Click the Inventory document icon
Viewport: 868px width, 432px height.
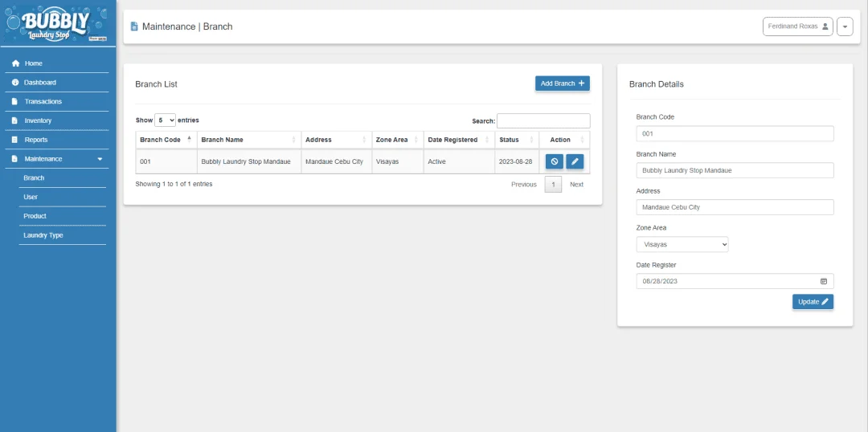[x=15, y=120]
